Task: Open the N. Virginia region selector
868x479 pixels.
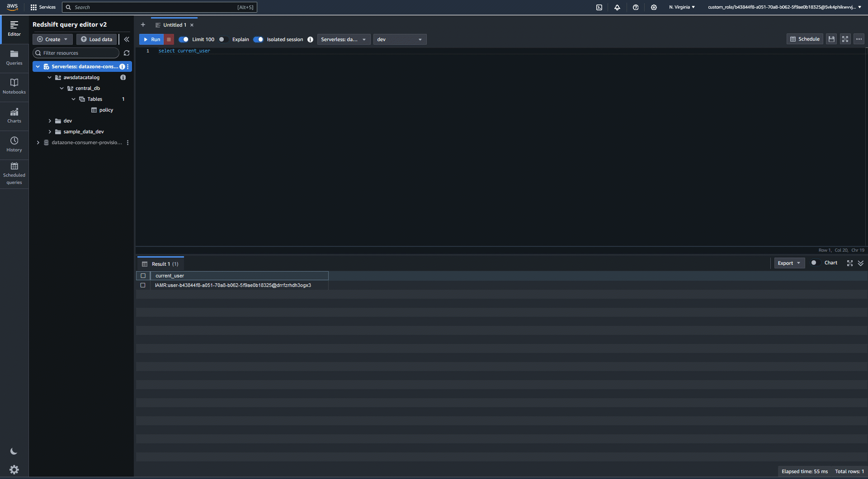Action: 682,7
